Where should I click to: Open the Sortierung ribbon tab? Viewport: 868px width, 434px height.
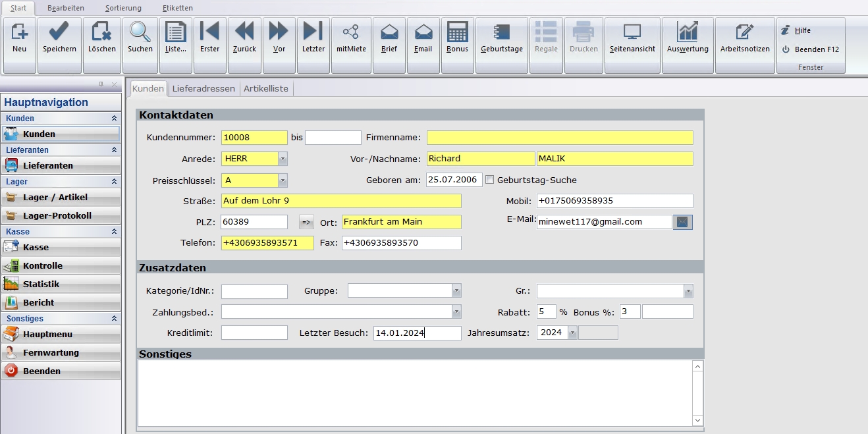(123, 8)
